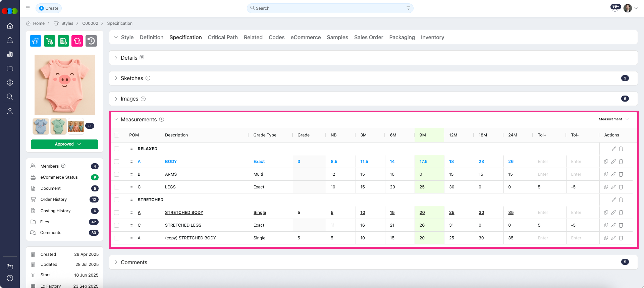Expand the Sketches section
The width and height of the screenshot is (644, 288).
point(116,78)
